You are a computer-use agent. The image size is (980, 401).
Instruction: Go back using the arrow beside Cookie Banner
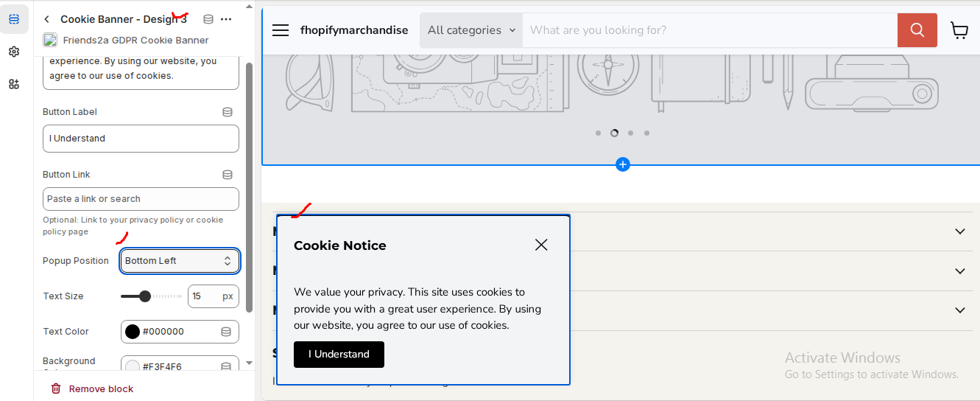click(x=47, y=19)
